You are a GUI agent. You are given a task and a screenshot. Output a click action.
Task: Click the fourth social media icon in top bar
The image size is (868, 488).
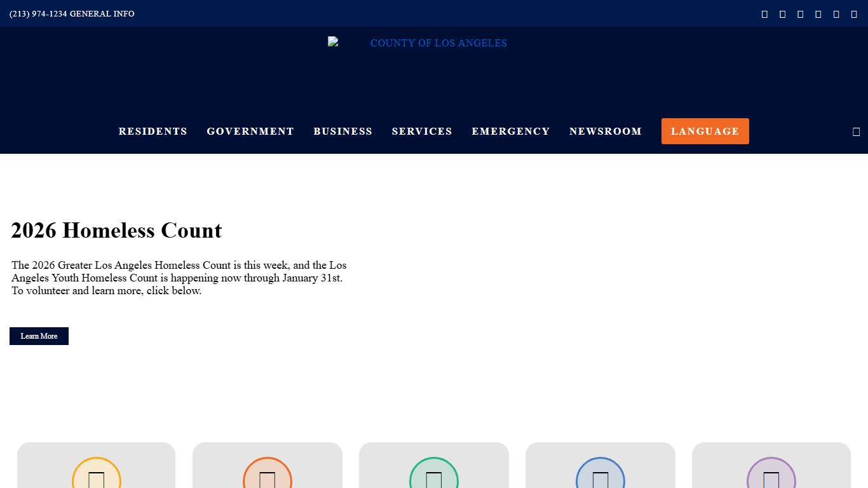pyautogui.click(x=818, y=13)
